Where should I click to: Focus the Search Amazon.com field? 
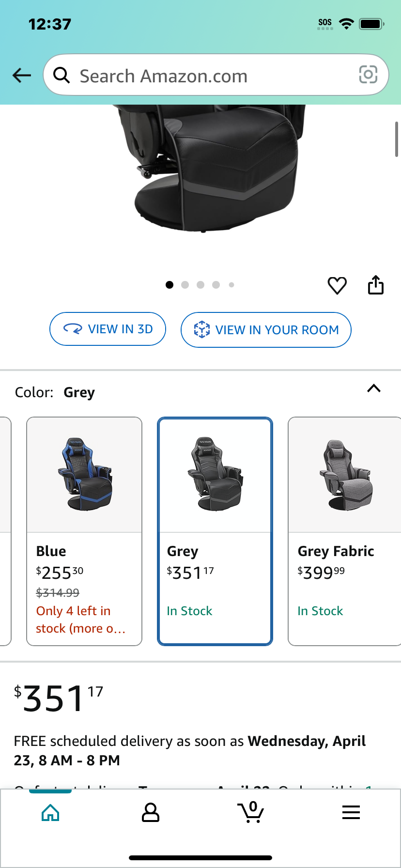pos(216,75)
